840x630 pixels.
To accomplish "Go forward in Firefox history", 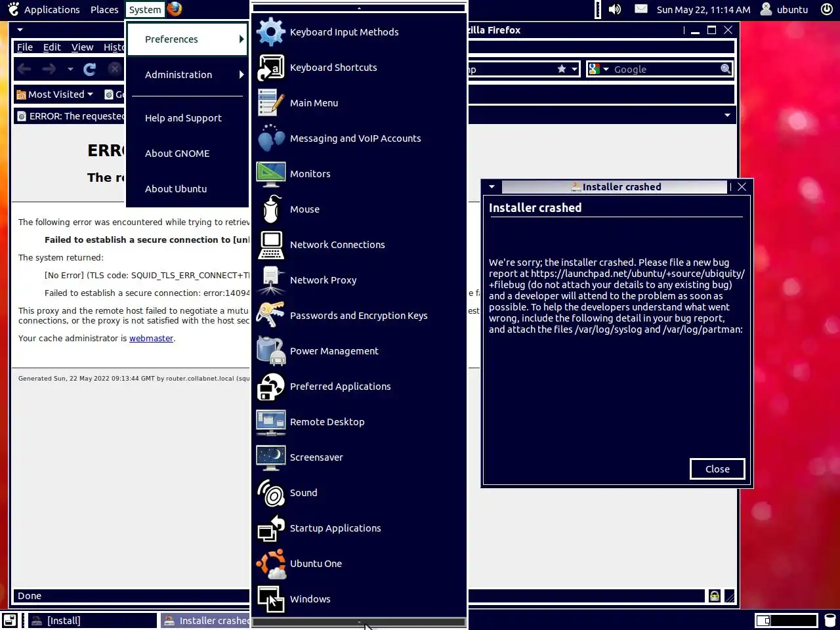I will click(x=49, y=69).
